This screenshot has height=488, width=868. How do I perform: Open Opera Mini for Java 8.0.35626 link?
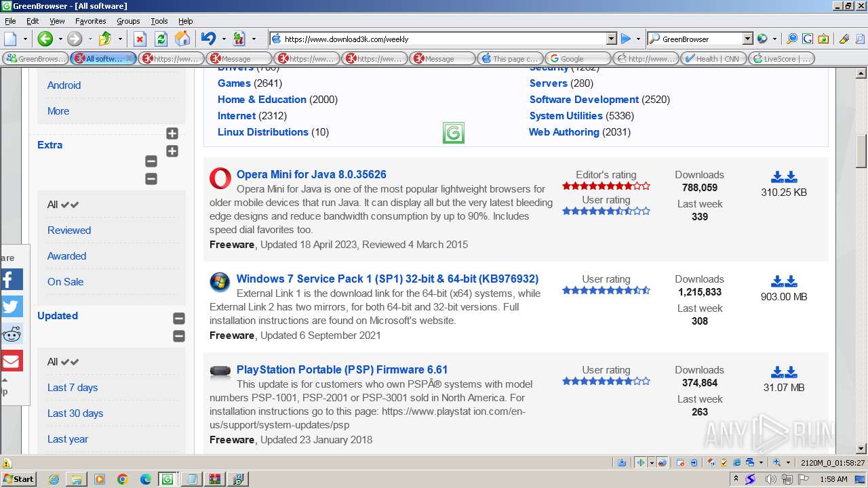point(311,174)
